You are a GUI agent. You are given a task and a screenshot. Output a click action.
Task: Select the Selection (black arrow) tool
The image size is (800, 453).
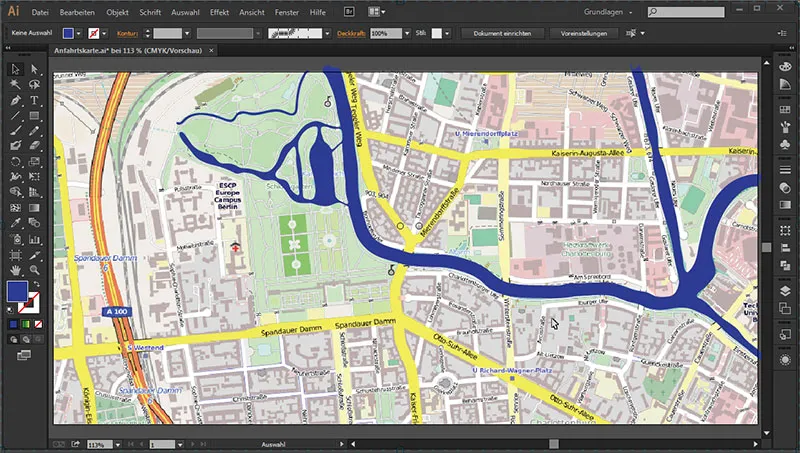(15, 69)
